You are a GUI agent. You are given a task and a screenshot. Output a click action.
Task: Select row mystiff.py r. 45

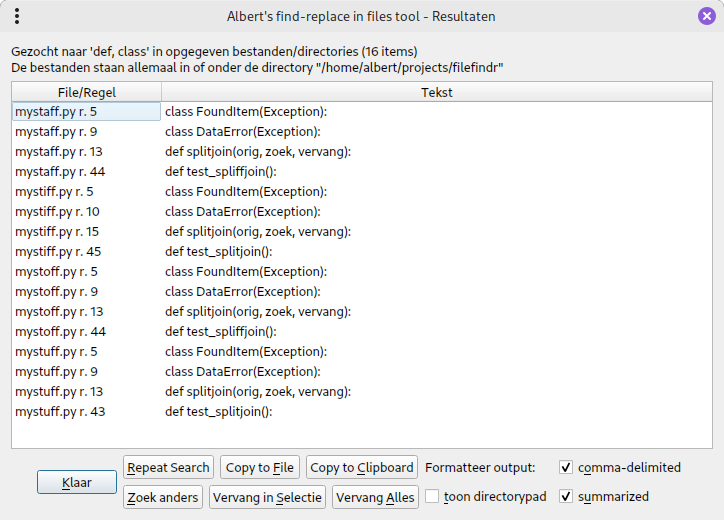tap(362, 252)
